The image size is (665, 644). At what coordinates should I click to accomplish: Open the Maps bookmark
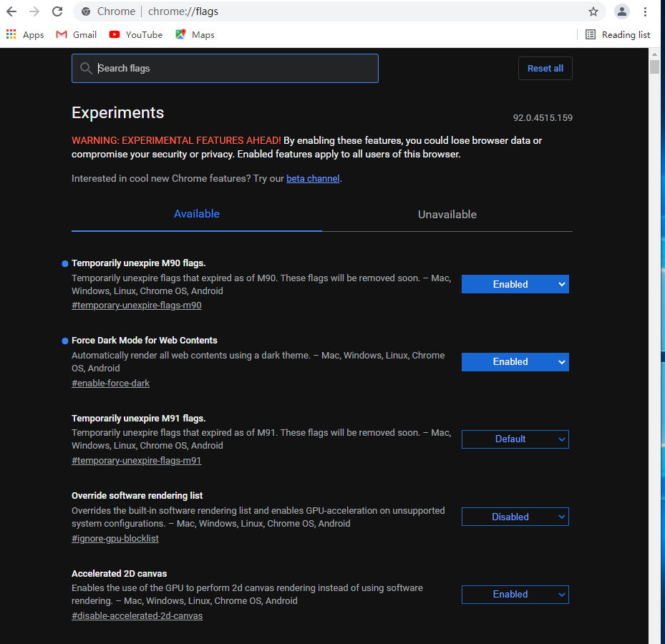click(195, 35)
